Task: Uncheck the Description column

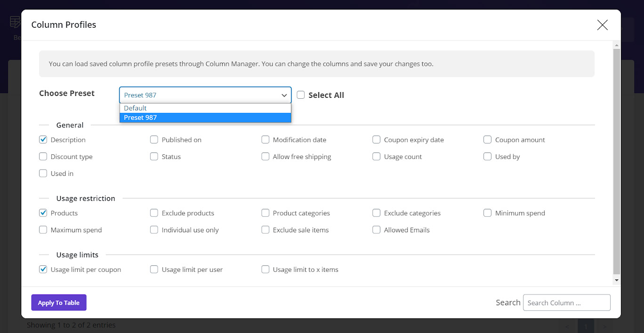Action: click(43, 140)
